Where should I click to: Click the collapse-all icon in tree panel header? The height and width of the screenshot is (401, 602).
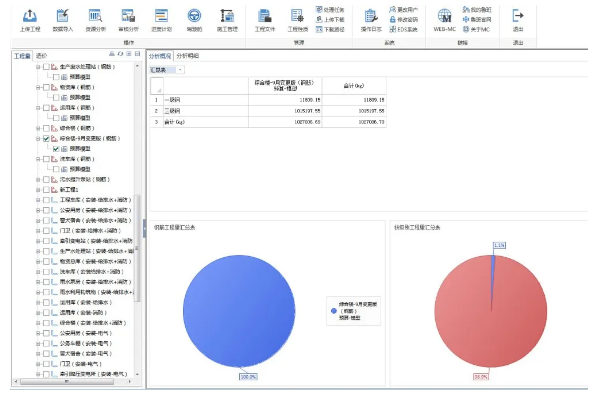(x=137, y=54)
